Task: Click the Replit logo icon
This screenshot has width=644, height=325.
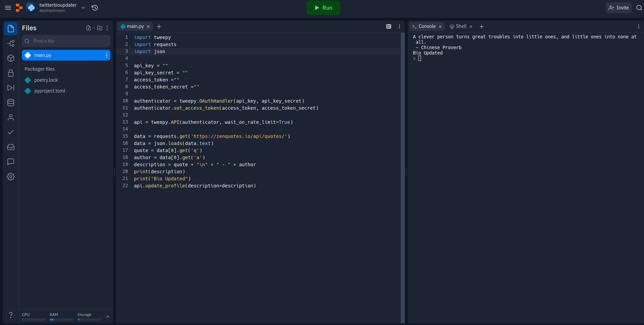Action: click(19, 8)
